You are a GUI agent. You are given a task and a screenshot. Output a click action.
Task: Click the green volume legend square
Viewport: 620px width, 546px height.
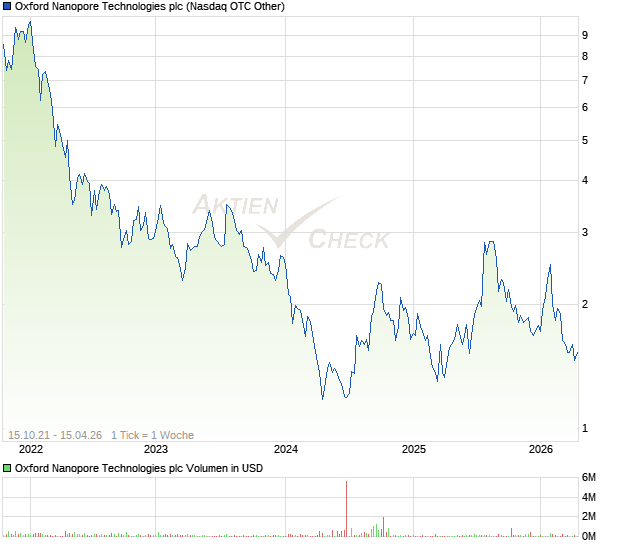coord(7,469)
